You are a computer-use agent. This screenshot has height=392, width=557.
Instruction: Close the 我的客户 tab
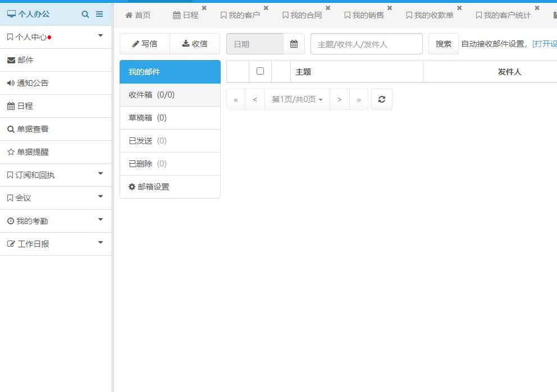tap(266, 8)
